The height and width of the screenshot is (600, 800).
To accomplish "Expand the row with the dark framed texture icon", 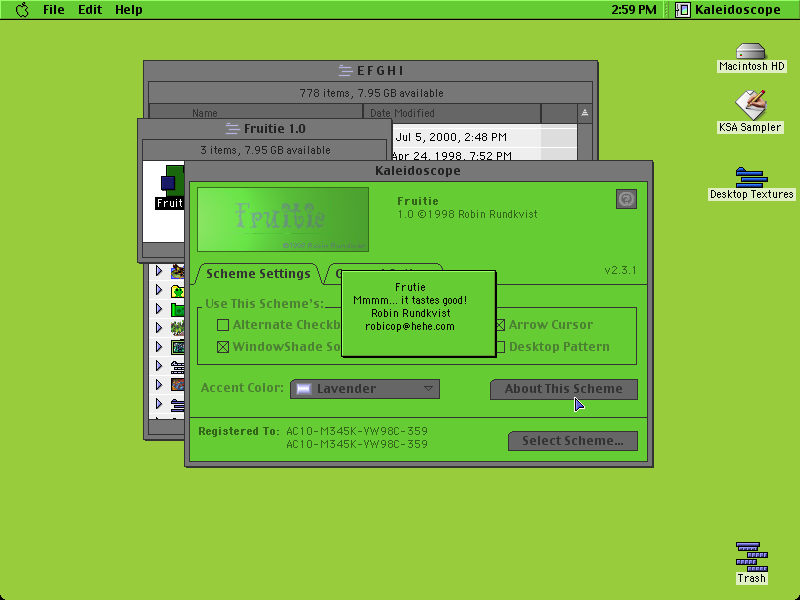I will click(x=159, y=346).
